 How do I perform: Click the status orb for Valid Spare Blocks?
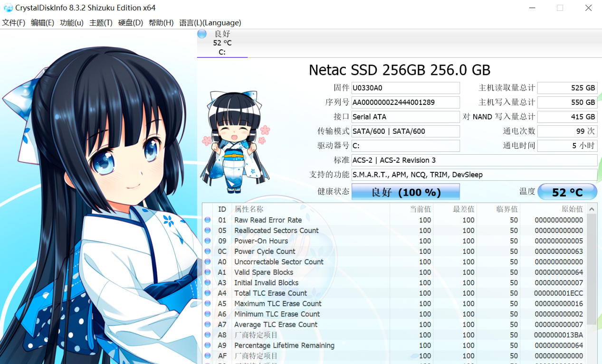click(208, 272)
